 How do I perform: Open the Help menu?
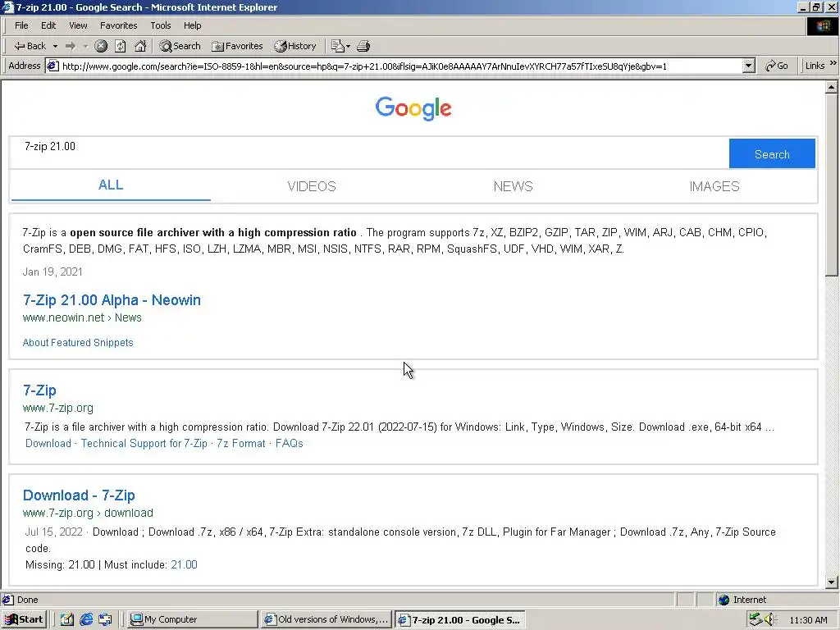point(192,25)
